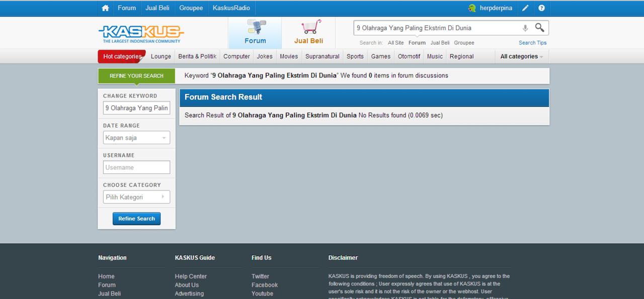The height and width of the screenshot is (299, 644).
Task: Click the home icon in top bar
Action: click(x=105, y=8)
